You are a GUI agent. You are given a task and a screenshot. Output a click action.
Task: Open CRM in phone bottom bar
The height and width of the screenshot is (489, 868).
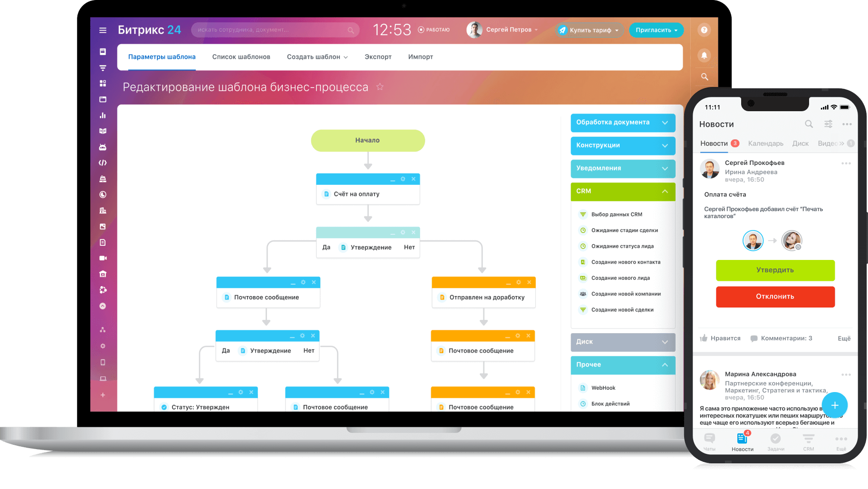pyautogui.click(x=809, y=441)
